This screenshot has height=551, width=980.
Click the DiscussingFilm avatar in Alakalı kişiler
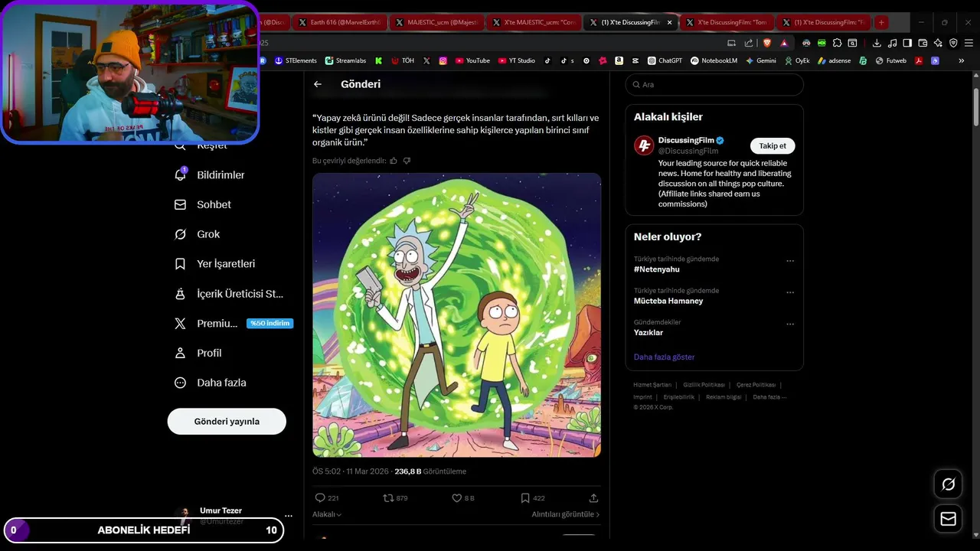pyautogui.click(x=644, y=145)
